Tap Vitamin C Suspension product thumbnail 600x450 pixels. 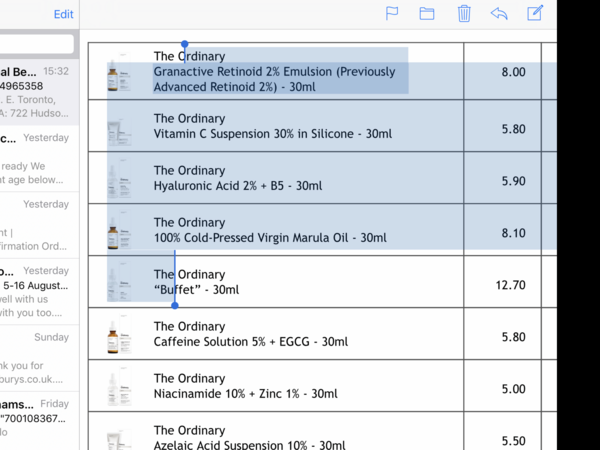click(x=119, y=130)
